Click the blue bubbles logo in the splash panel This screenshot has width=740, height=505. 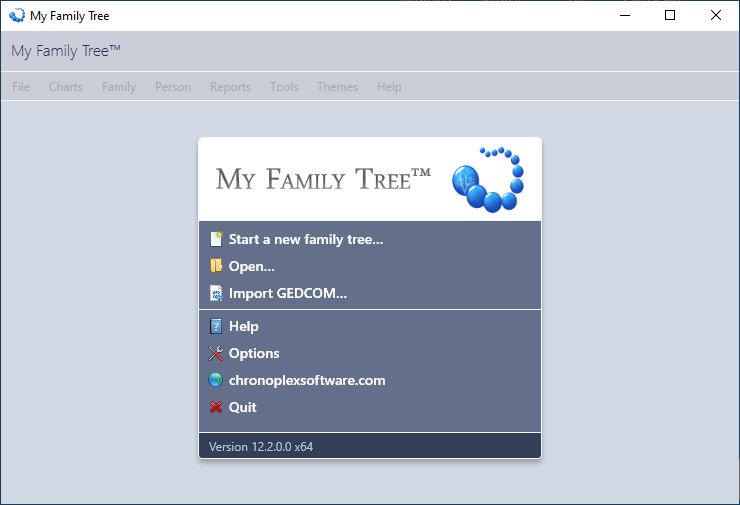[x=488, y=180]
